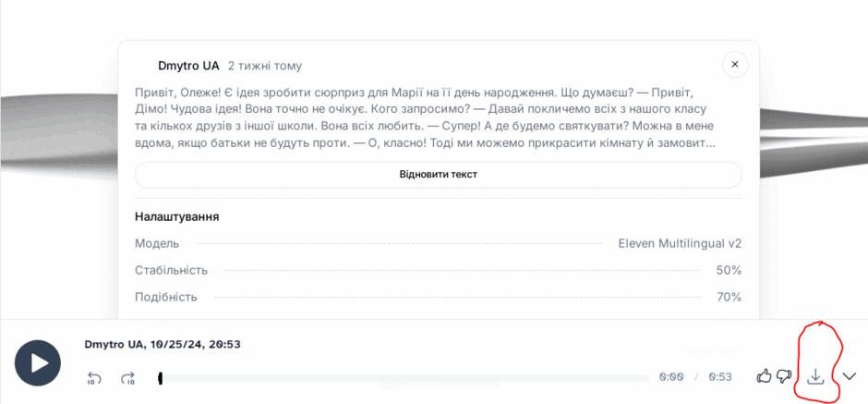Screen dimensions: 868x404
Task: Select the Eleven Multilingual v2 model value
Action: point(680,243)
